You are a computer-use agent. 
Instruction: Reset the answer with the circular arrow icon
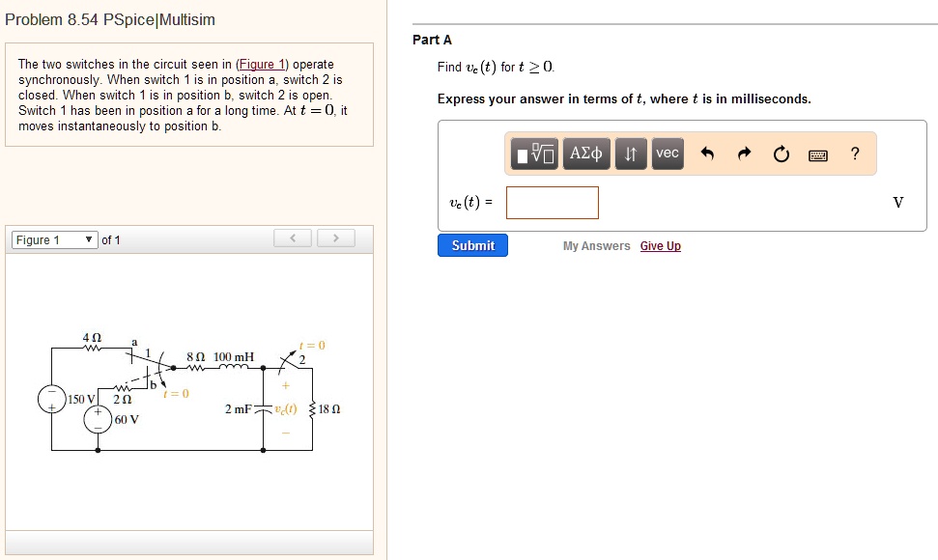coord(781,153)
